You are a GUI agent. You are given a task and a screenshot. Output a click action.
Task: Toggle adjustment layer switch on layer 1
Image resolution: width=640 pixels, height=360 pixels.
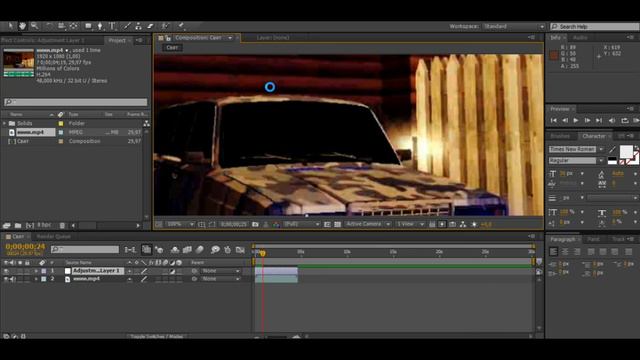[172, 271]
